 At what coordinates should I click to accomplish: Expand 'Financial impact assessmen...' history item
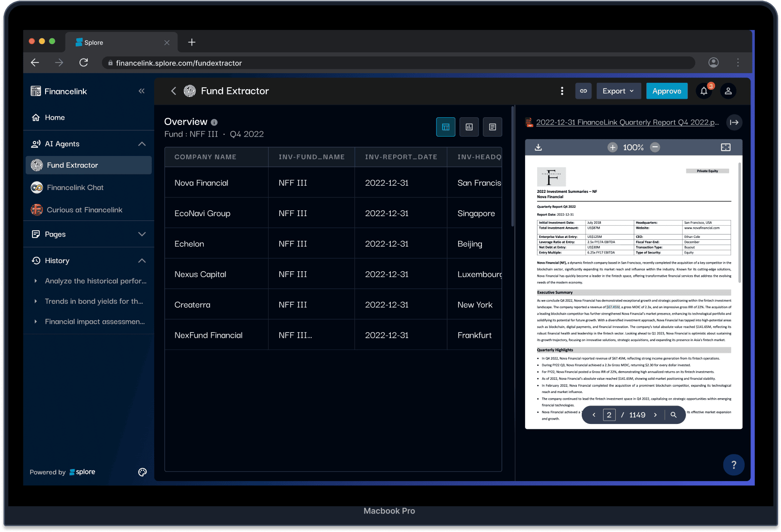(x=35, y=322)
